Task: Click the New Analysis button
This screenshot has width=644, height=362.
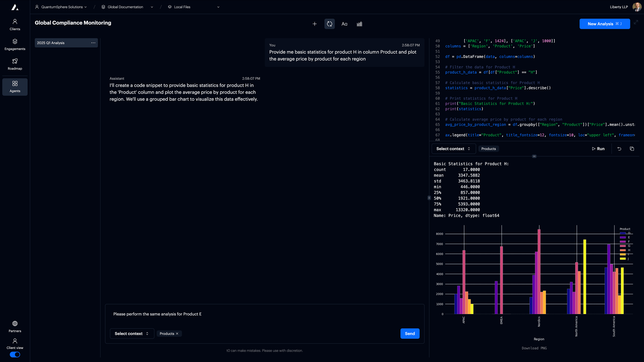Action: pos(604,24)
